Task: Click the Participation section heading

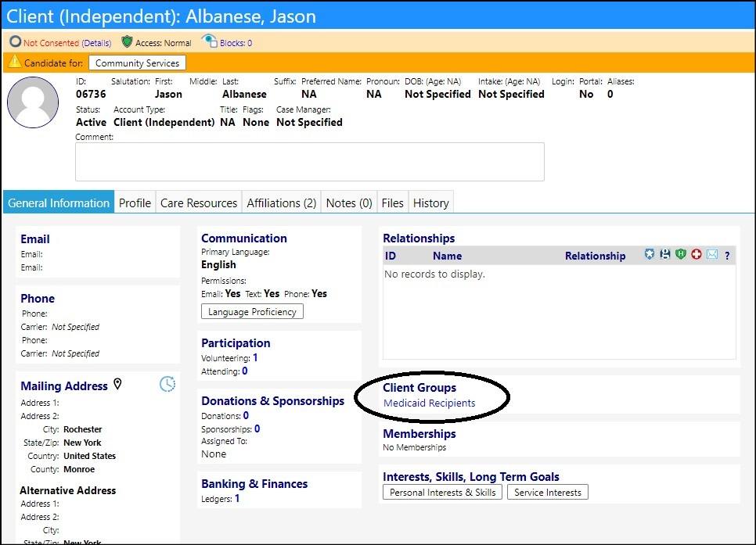Action: 236,343
